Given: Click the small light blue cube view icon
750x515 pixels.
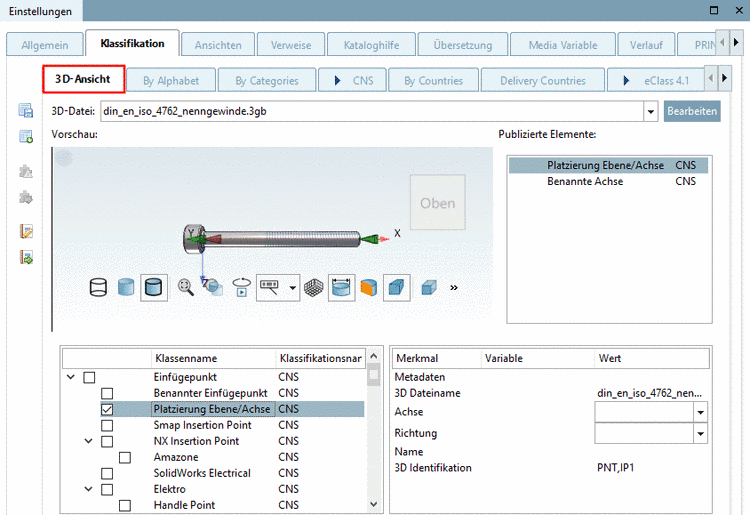Looking at the screenshot, I should [429, 287].
